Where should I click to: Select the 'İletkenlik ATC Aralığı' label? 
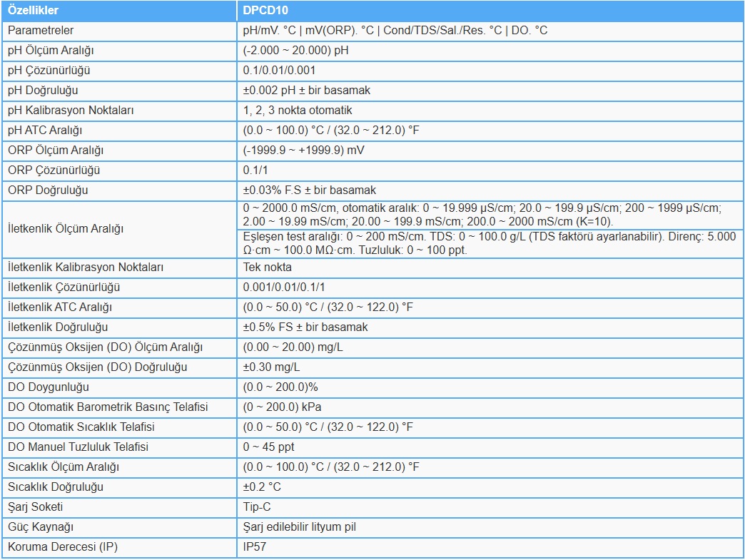60,307
